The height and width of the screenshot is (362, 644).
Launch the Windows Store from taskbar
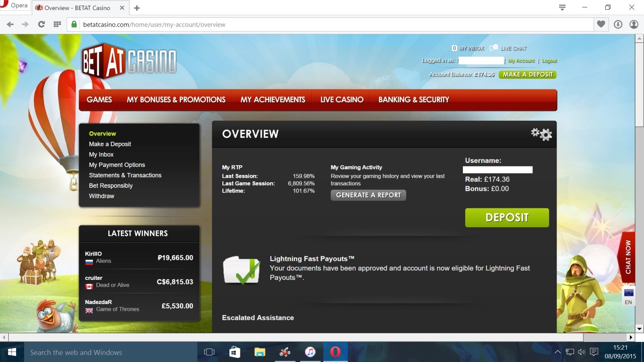235,352
